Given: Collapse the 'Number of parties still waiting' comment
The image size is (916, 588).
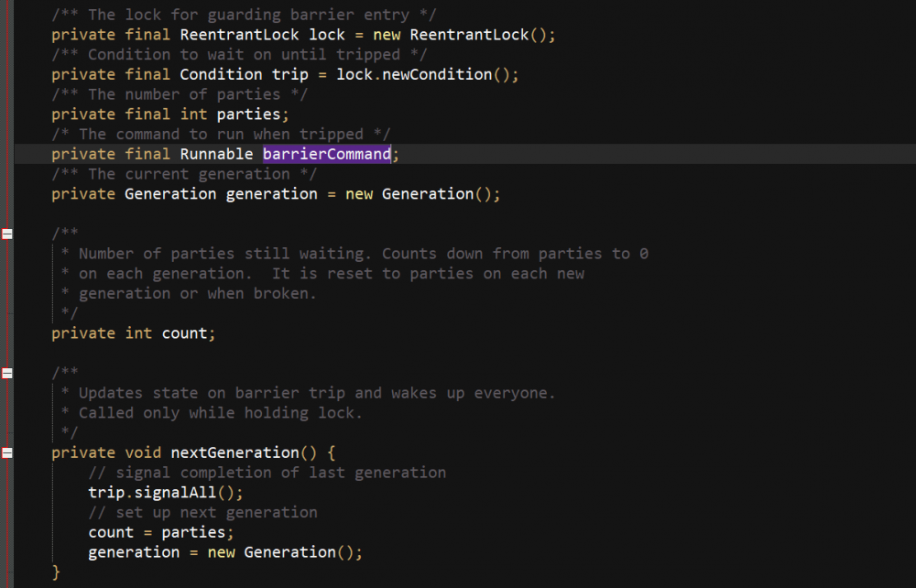Looking at the screenshot, I should pyautogui.click(x=7, y=234).
